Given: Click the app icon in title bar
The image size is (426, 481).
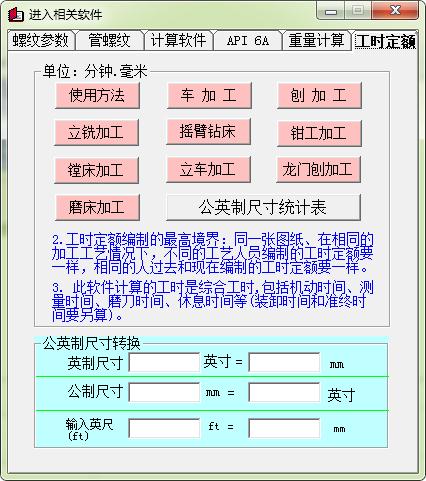Looking at the screenshot, I should 16,14.
